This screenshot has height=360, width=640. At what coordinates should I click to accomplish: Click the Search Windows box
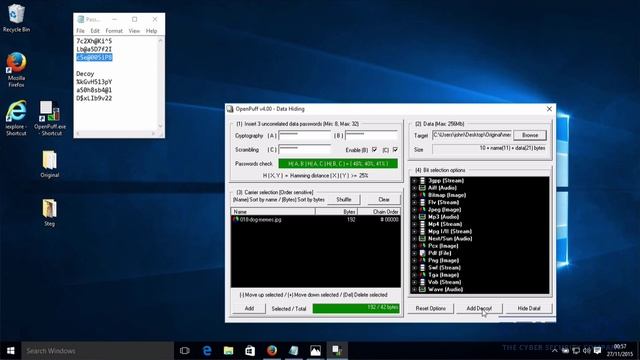click(98, 351)
